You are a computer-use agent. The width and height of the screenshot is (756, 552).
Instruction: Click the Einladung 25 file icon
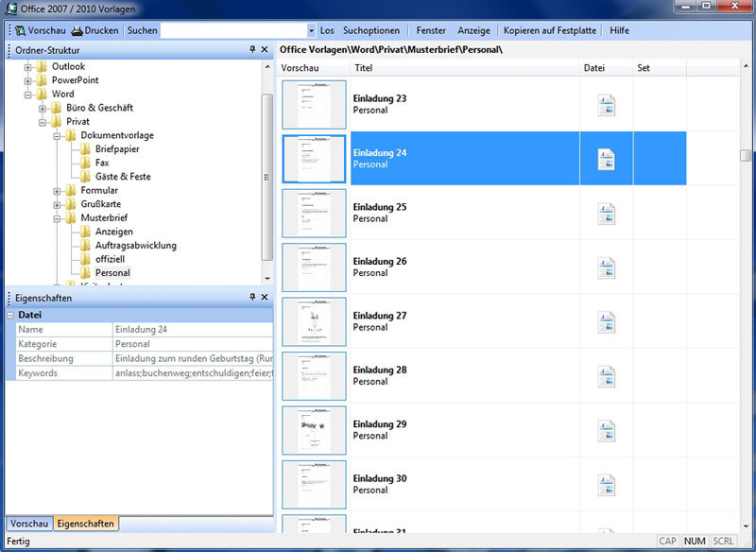pos(606,213)
